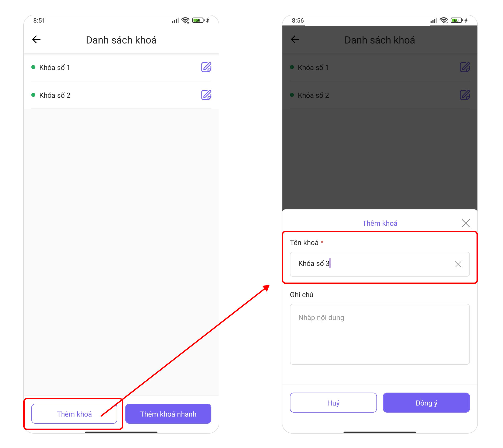Tap signal strength icon in left status bar
Viewport: 503px width, 448px height.
175,20
